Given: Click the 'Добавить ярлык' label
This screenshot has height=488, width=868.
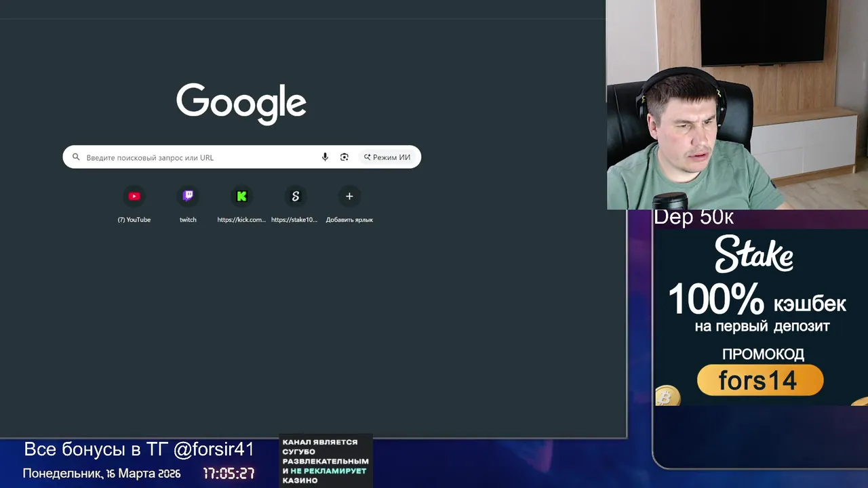Looking at the screenshot, I should coord(349,220).
